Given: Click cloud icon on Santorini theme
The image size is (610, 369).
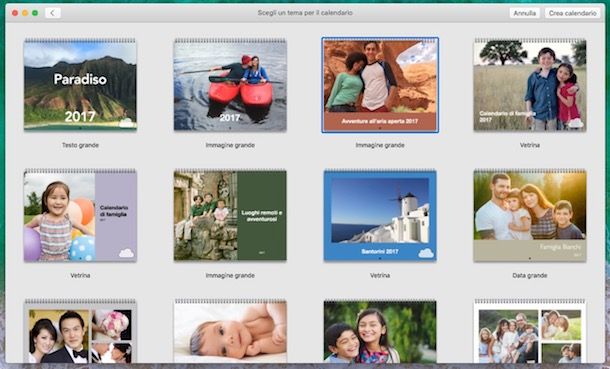Looking at the screenshot, I should (426, 253).
